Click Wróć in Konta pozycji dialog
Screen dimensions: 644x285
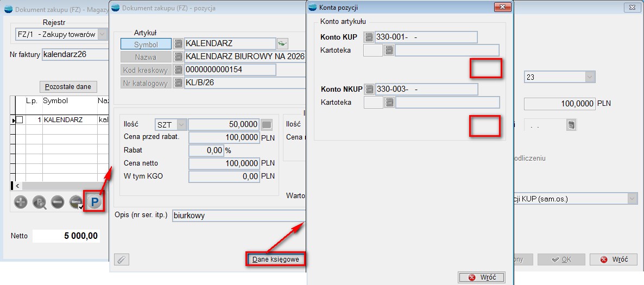click(482, 277)
